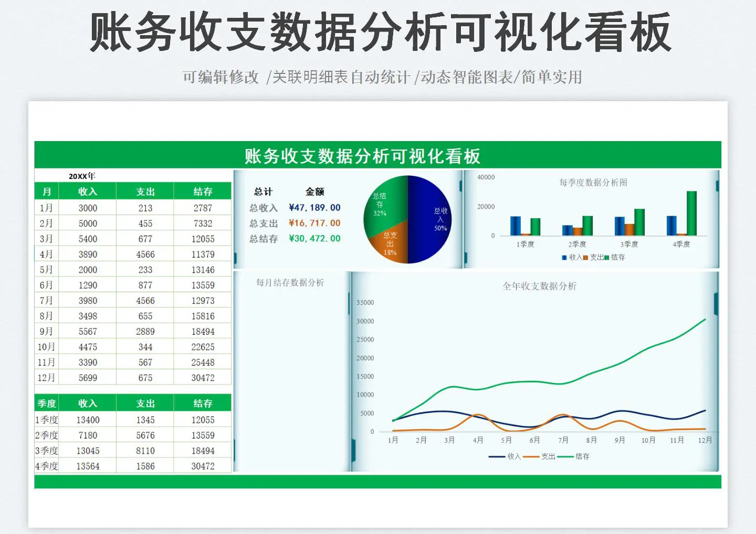Select the 20XX年 year cell
Screen dimensions: 756x534
point(82,176)
